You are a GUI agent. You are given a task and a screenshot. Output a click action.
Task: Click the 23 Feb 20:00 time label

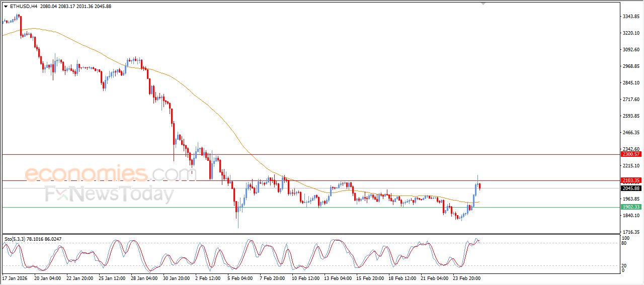[x=466, y=277]
